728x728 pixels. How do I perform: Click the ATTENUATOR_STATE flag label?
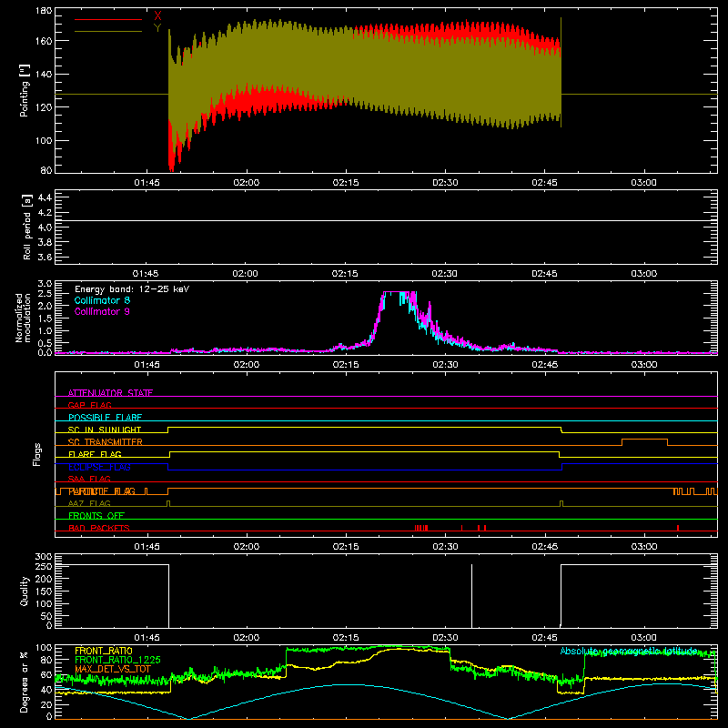(x=110, y=393)
